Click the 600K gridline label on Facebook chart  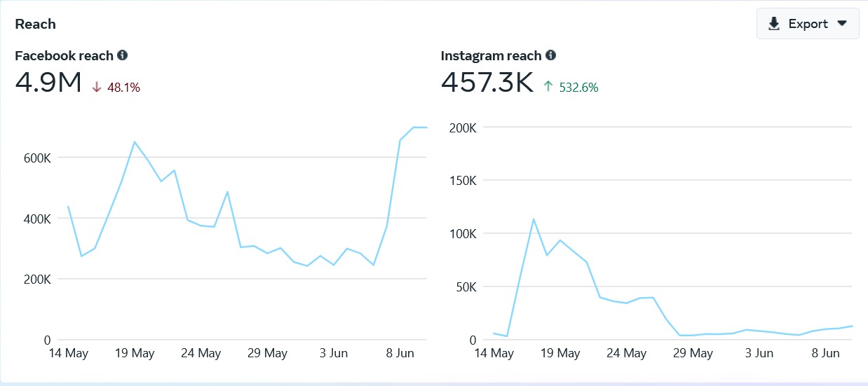(37, 158)
